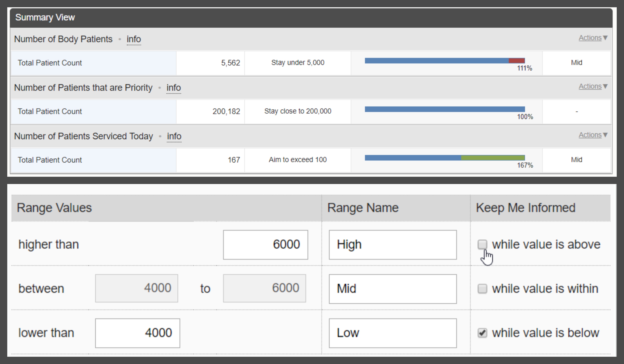The image size is (624, 364).
Task: Click the 100% progress bar for Priority
Action: [x=445, y=109]
